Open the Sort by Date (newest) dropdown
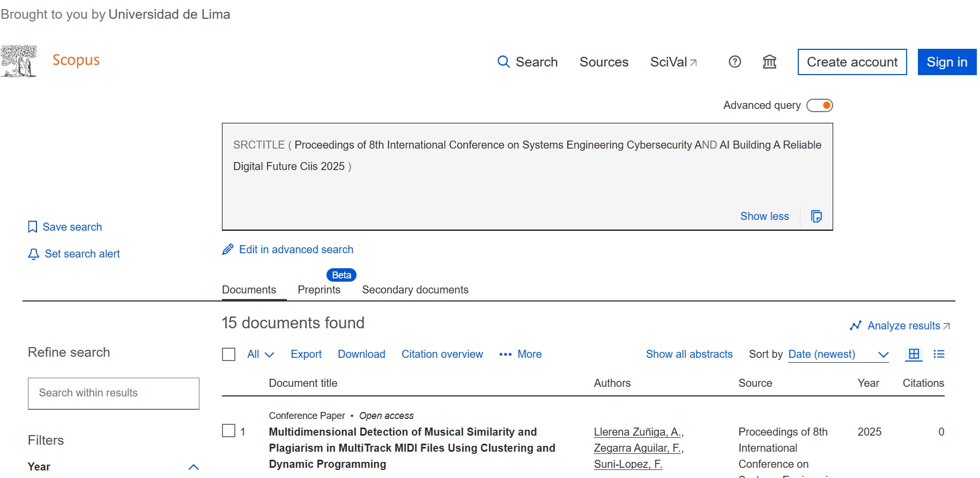 pyautogui.click(x=838, y=355)
